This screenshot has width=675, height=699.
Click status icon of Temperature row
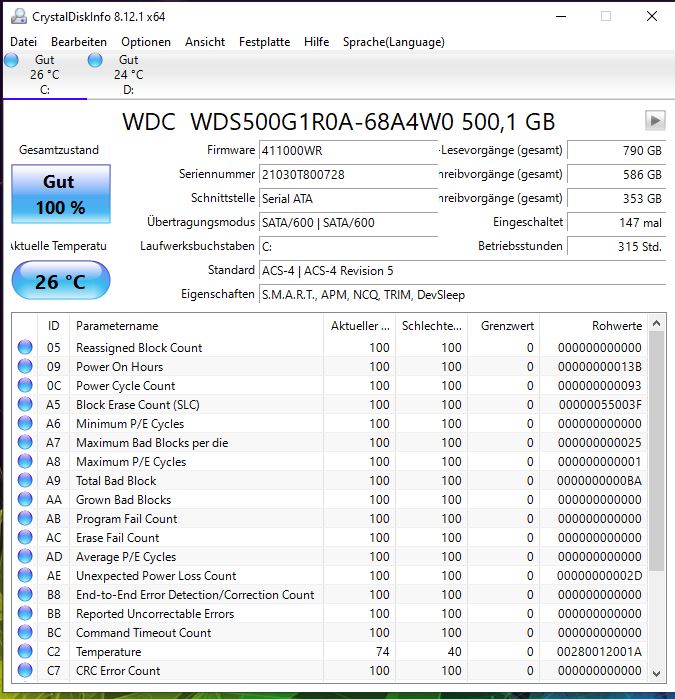pyautogui.click(x=25, y=652)
